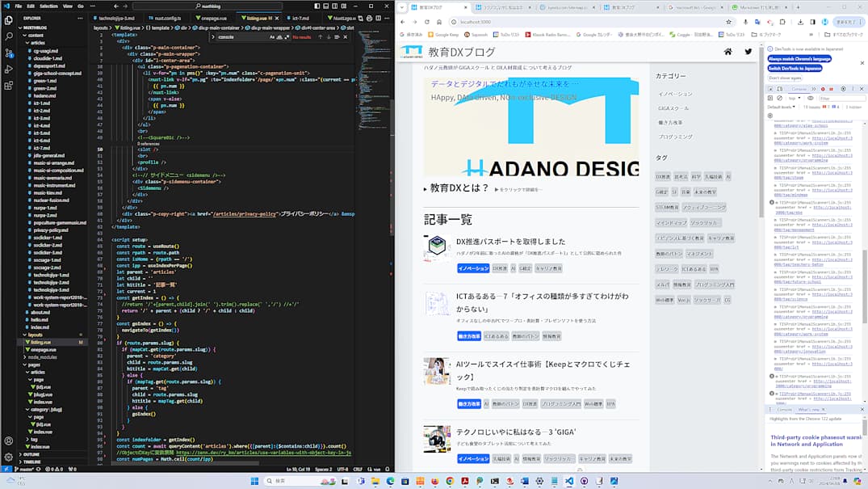The height and width of the screenshot is (489, 868).
Task: Open DevTools settings gear icon
Action: (843, 89)
